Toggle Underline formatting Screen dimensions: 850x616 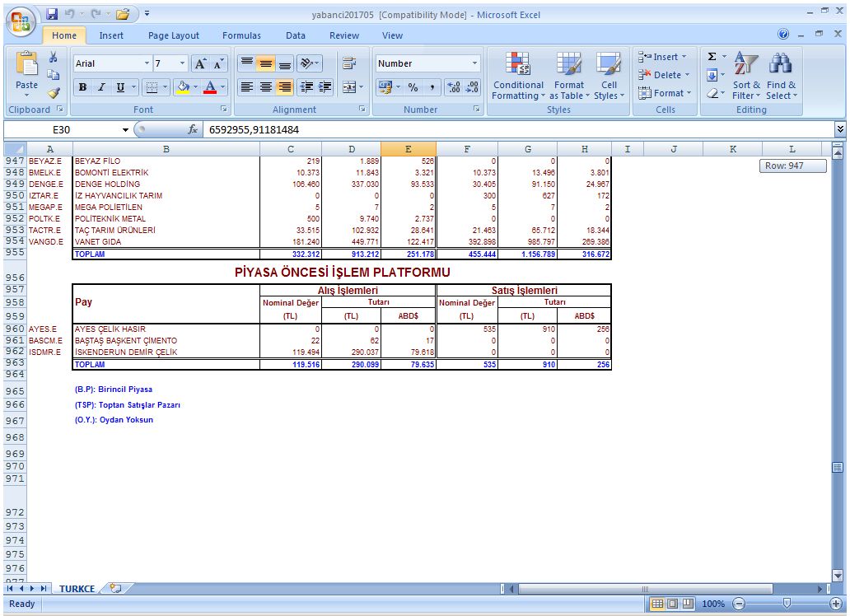(x=120, y=86)
